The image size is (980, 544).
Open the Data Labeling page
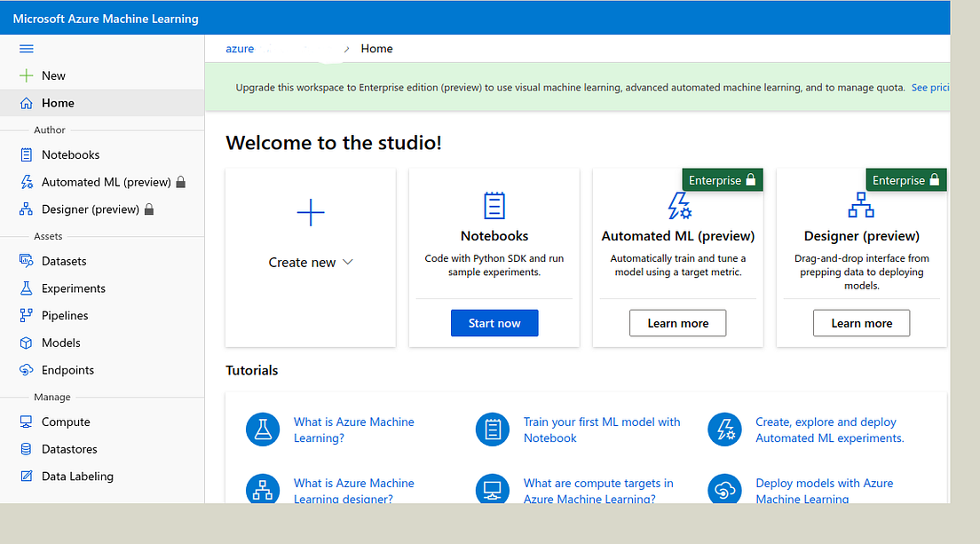[77, 476]
